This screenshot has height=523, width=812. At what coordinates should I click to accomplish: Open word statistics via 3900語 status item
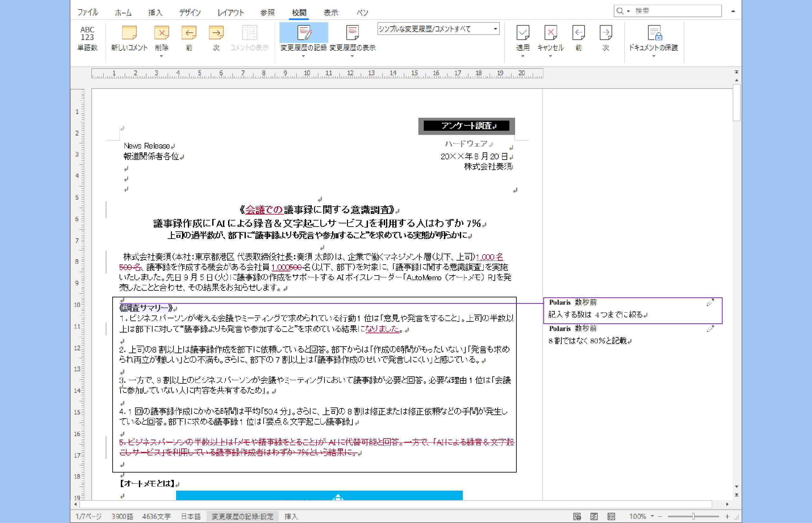pos(122,517)
